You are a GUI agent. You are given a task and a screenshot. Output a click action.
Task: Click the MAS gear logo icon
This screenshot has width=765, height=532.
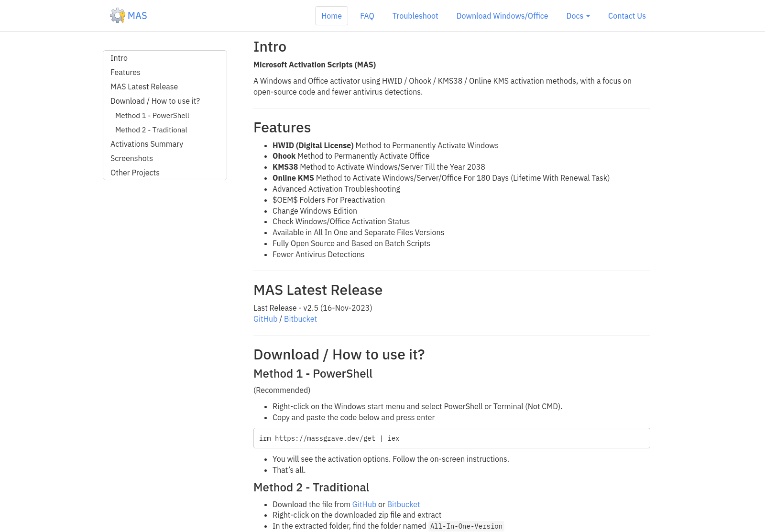coord(117,16)
